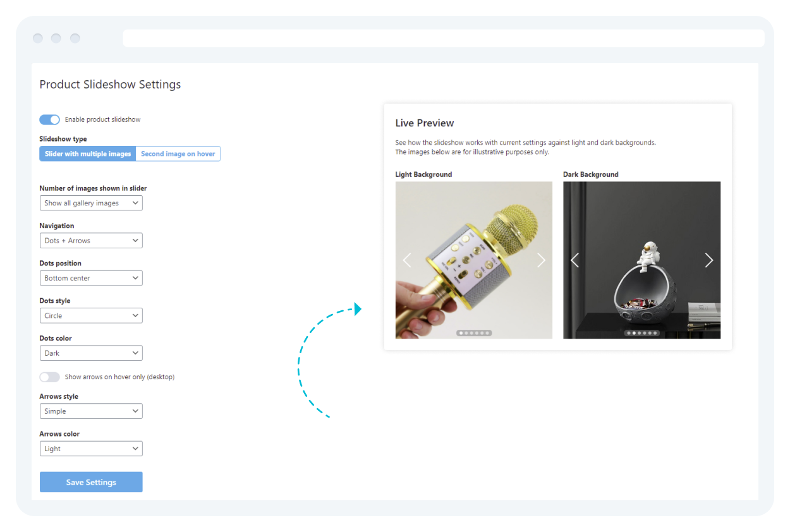Open the Arrows color dropdown

[x=91, y=449]
